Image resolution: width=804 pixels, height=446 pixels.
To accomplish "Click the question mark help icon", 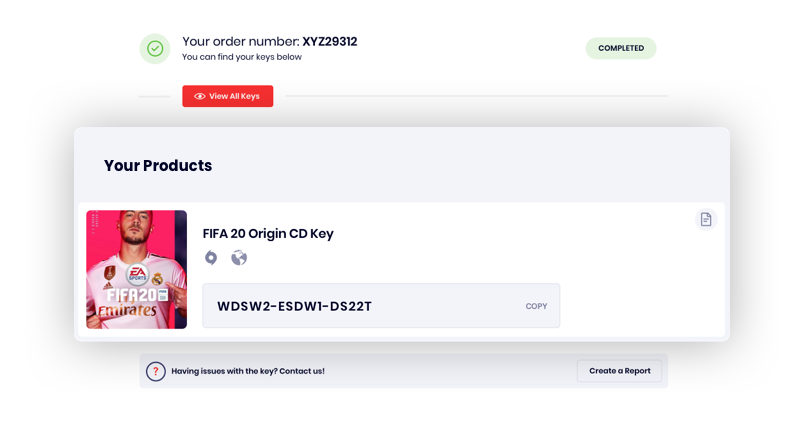I will [x=156, y=371].
